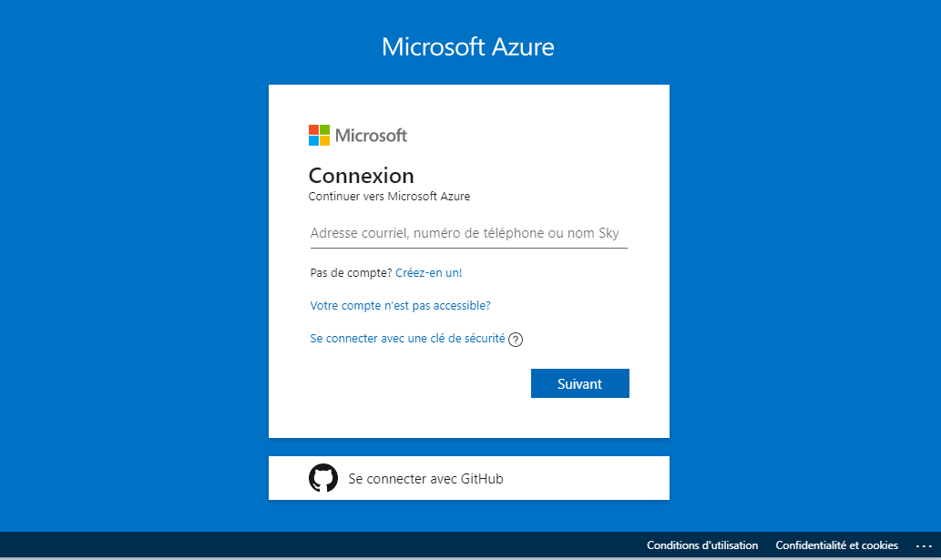Choose sign in with a clé de sécurité

407,338
